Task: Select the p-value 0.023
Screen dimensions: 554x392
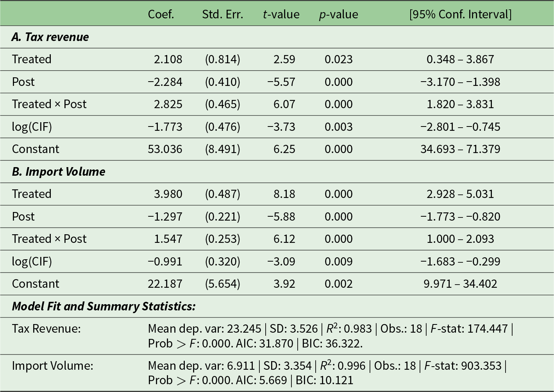Action: pos(338,59)
